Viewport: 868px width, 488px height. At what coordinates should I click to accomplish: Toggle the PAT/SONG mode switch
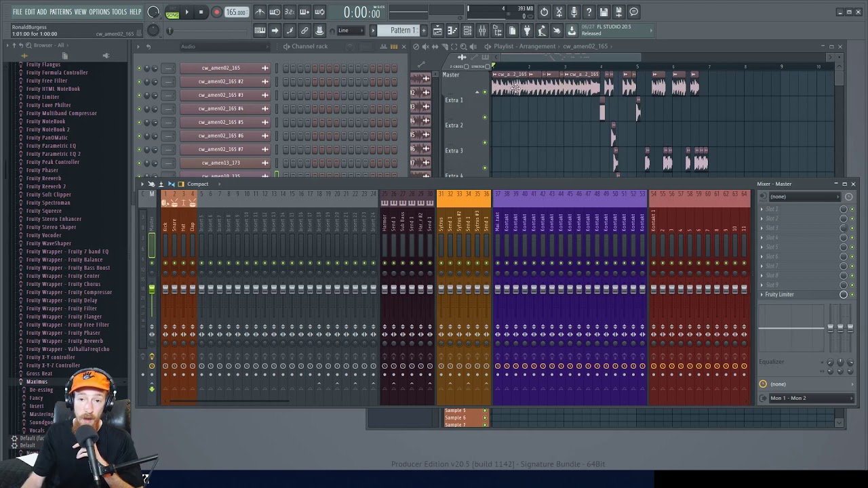pyautogui.click(x=172, y=12)
